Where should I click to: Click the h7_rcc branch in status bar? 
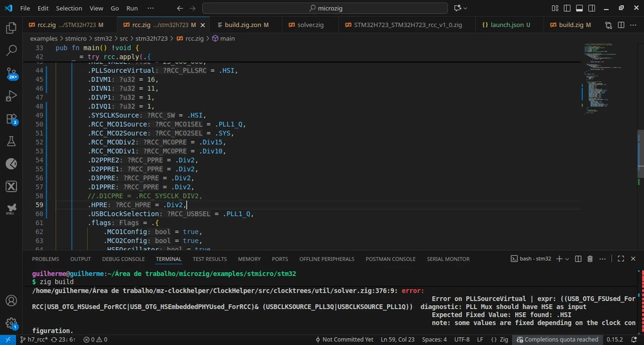(34, 340)
